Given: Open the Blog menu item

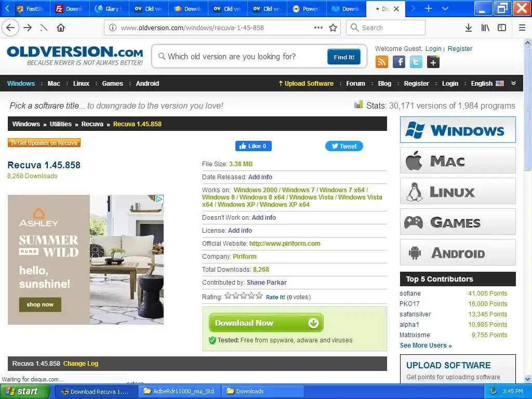Looking at the screenshot, I should coord(384,84).
